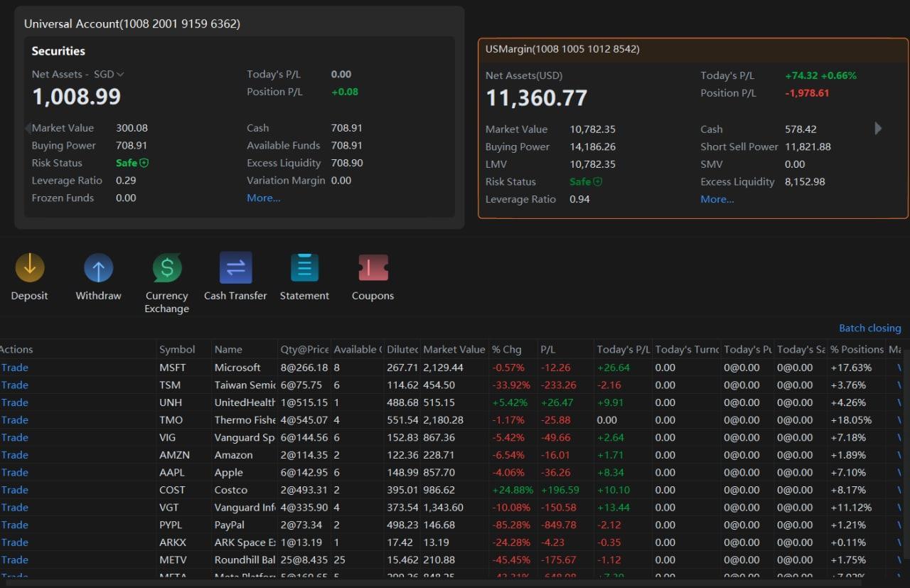This screenshot has width=910, height=588.
Task: Click Trade for TMO row
Action: (x=15, y=419)
